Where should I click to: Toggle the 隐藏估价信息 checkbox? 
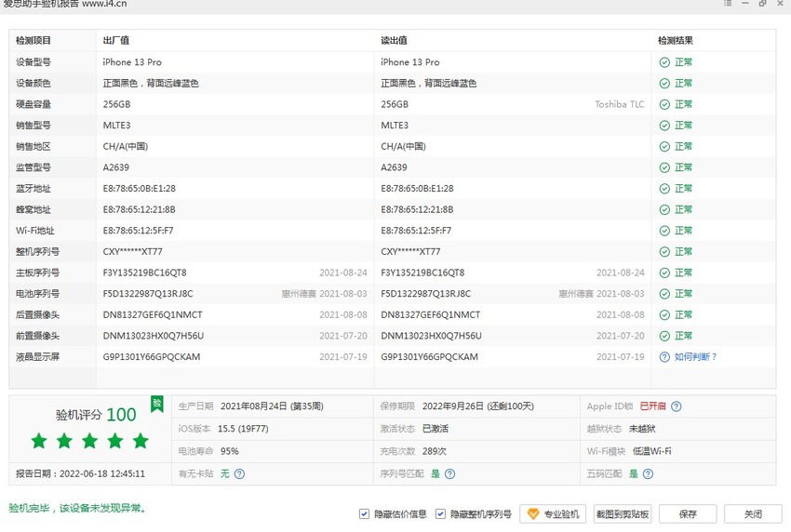point(364,513)
